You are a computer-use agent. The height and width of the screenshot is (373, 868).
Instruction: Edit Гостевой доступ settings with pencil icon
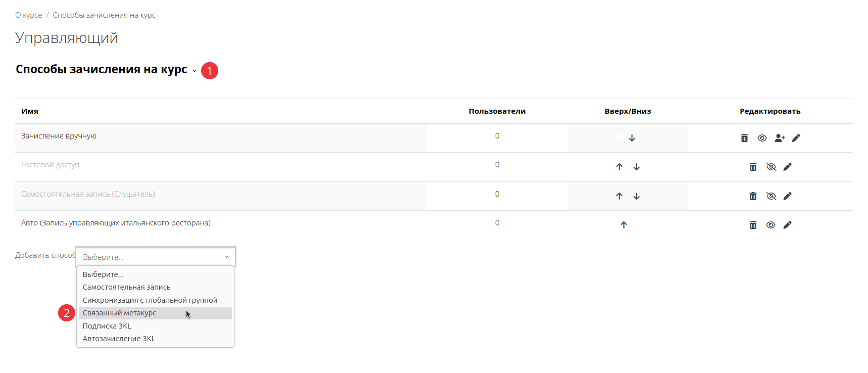(788, 167)
